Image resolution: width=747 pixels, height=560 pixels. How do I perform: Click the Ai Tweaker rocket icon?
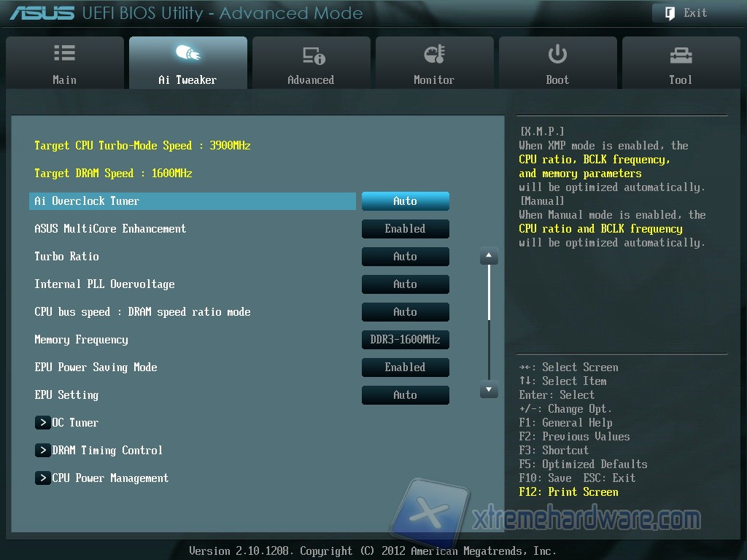click(187, 54)
